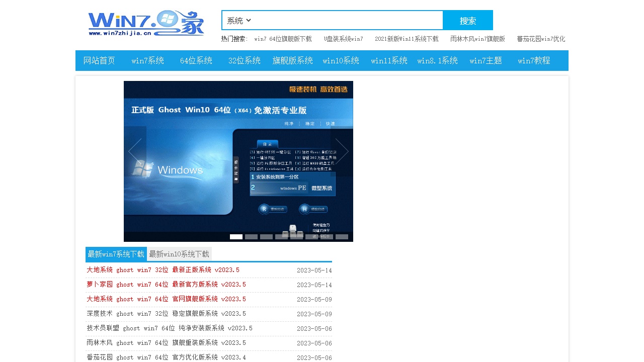The height and width of the screenshot is (362, 644).
Task: Open win11系统 navigation item
Action: (x=389, y=61)
